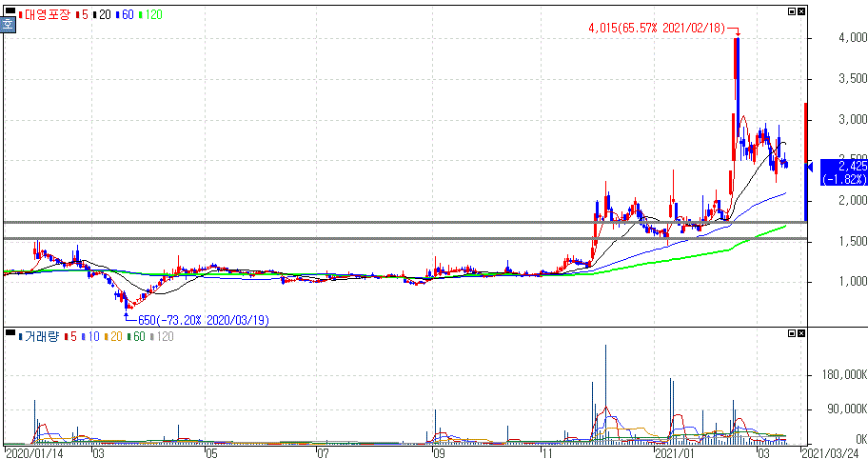Select the volume 60-day MA legend
The image size is (868, 459).
click(x=136, y=337)
